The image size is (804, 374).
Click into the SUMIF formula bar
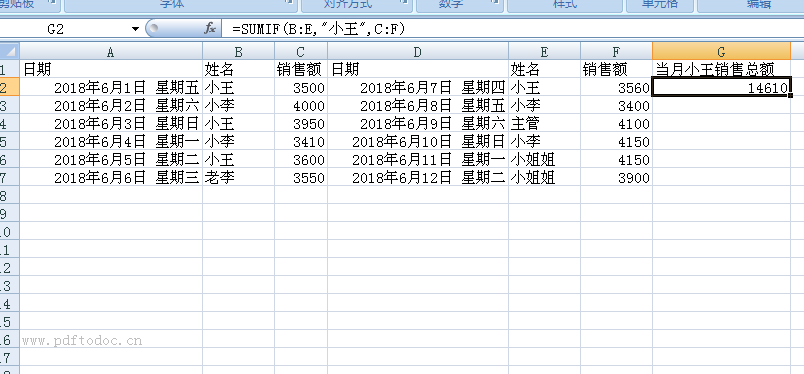coord(512,29)
